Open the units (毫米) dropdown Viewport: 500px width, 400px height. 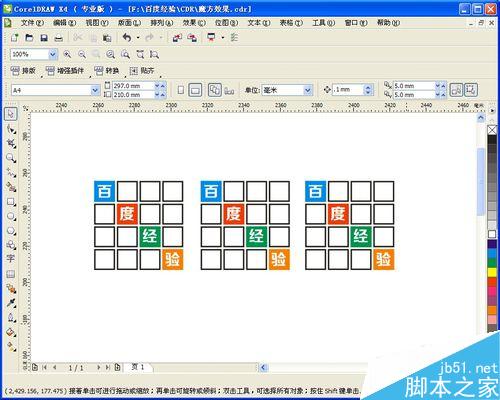point(308,90)
